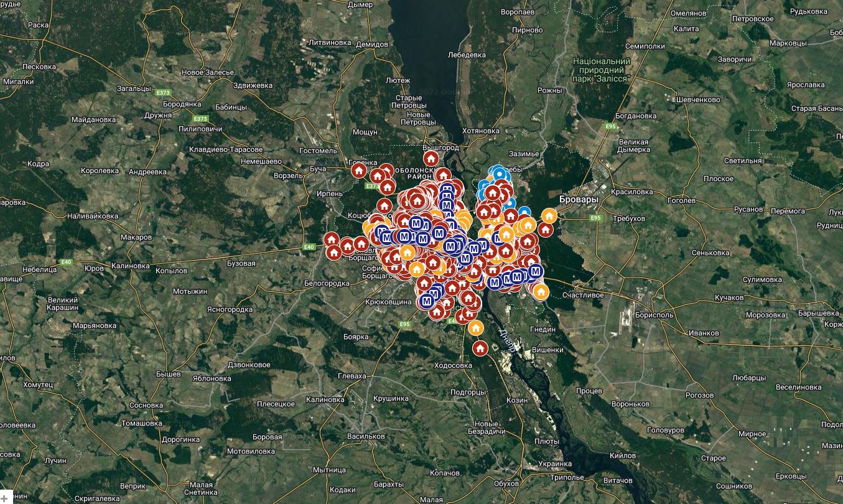The image size is (843, 504).
Task: Select the Національний природний парк Залісся label
Action: tap(601, 70)
